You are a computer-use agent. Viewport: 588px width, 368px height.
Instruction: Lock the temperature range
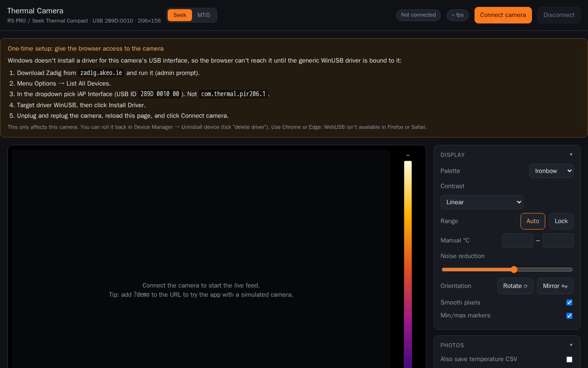coord(561,221)
